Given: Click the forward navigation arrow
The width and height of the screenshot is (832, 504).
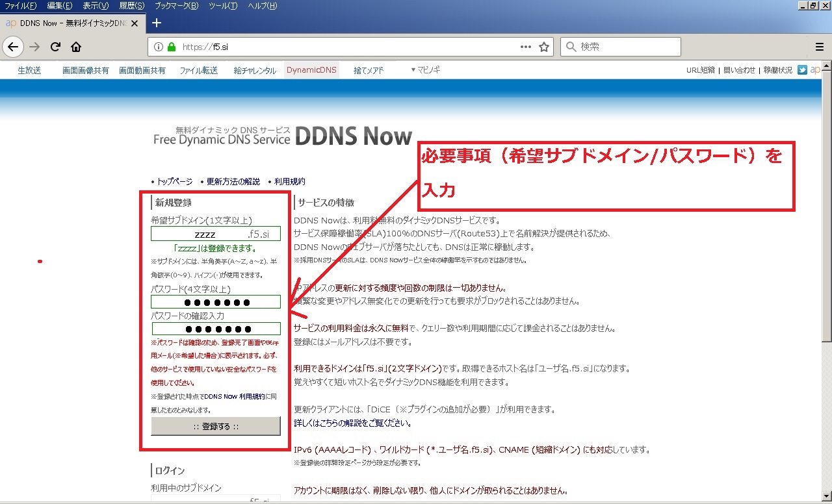Looking at the screenshot, I should [x=35, y=47].
